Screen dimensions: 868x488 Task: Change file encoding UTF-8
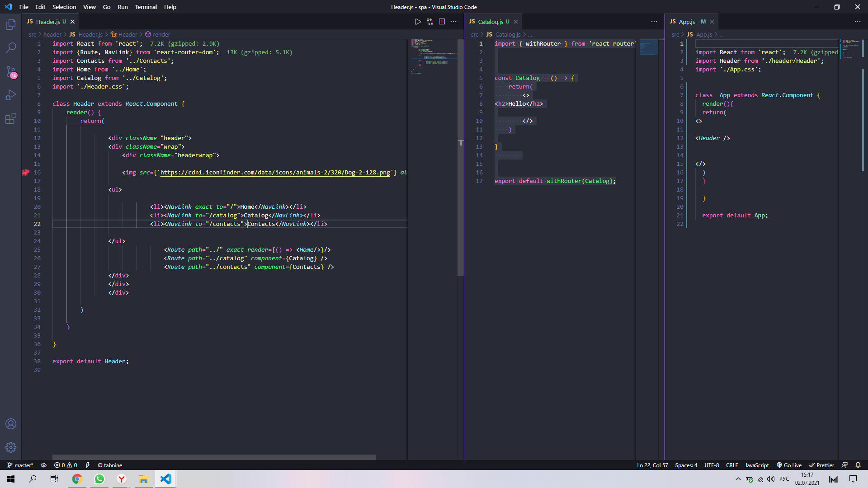coord(712,465)
